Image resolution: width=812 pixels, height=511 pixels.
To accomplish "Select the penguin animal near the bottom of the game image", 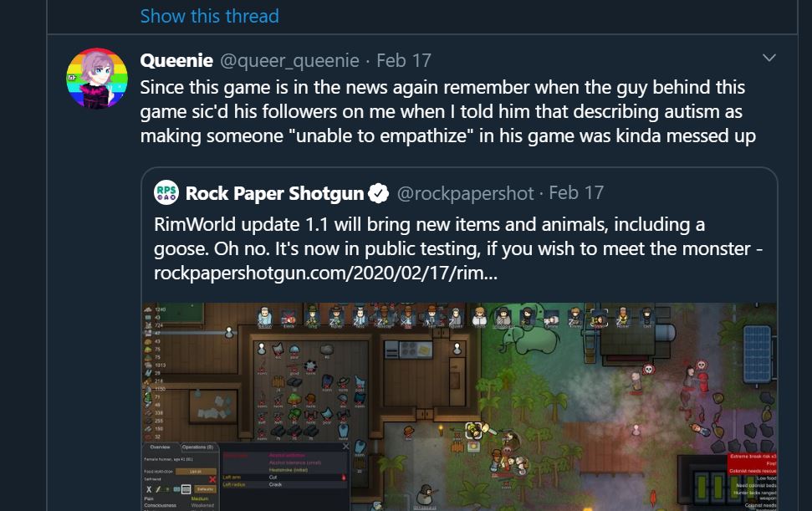I will pyautogui.click(x=425, y=495).
